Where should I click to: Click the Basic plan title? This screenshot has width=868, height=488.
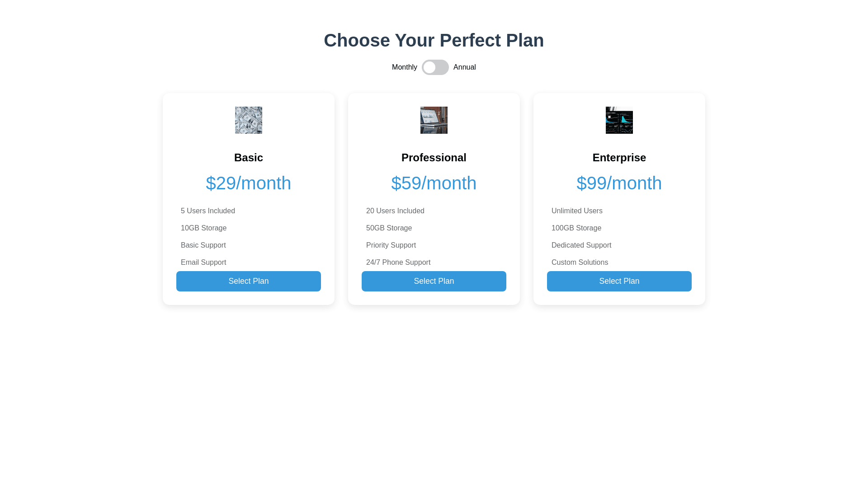click(249, 158)
